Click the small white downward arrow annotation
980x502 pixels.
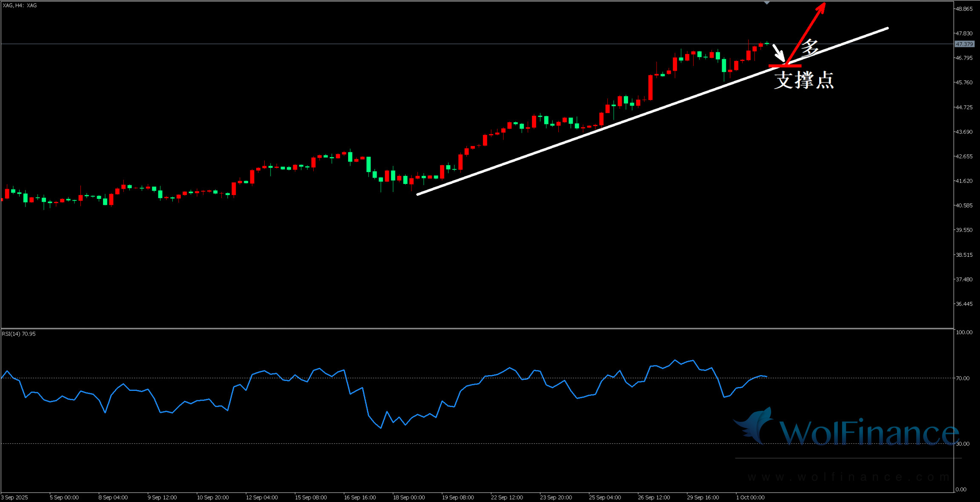pos(779,52)
